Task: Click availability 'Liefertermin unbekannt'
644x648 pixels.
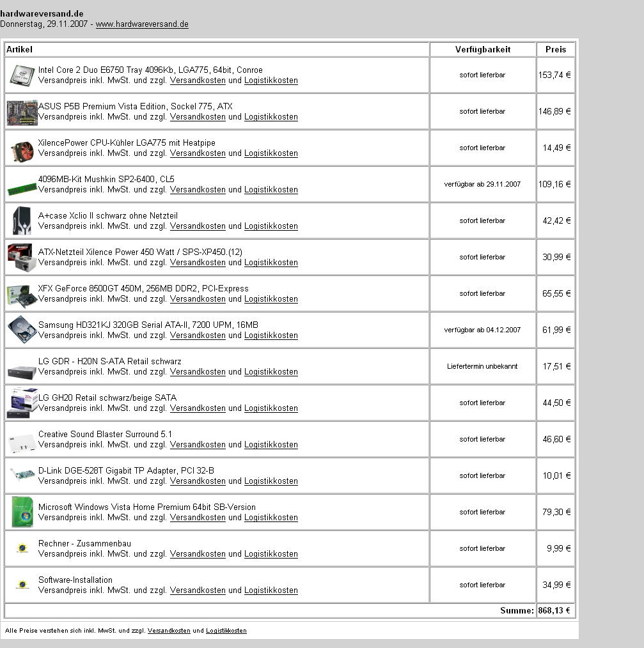Action: pyautogui.click(x=482, y=366)
